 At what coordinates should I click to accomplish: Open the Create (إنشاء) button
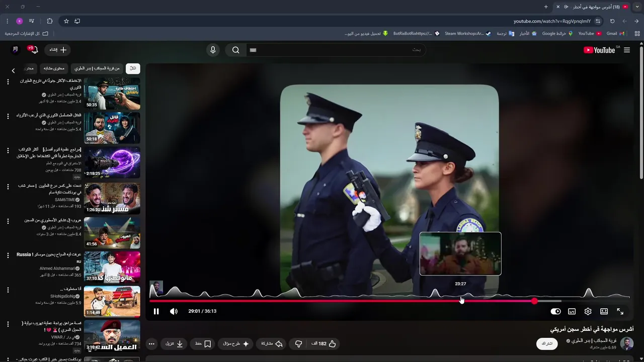[58, 50]
